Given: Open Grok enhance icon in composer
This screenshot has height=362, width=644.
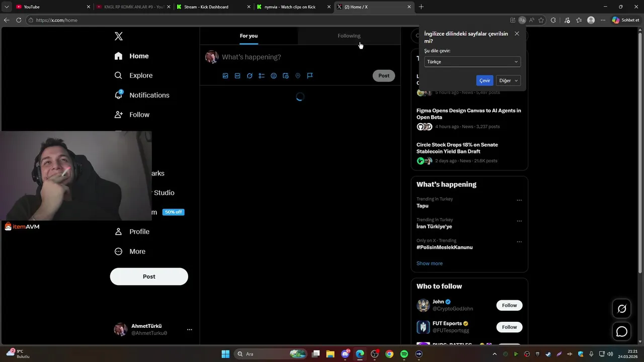Looking at the screenshot, I should click(x=250, y=76).
